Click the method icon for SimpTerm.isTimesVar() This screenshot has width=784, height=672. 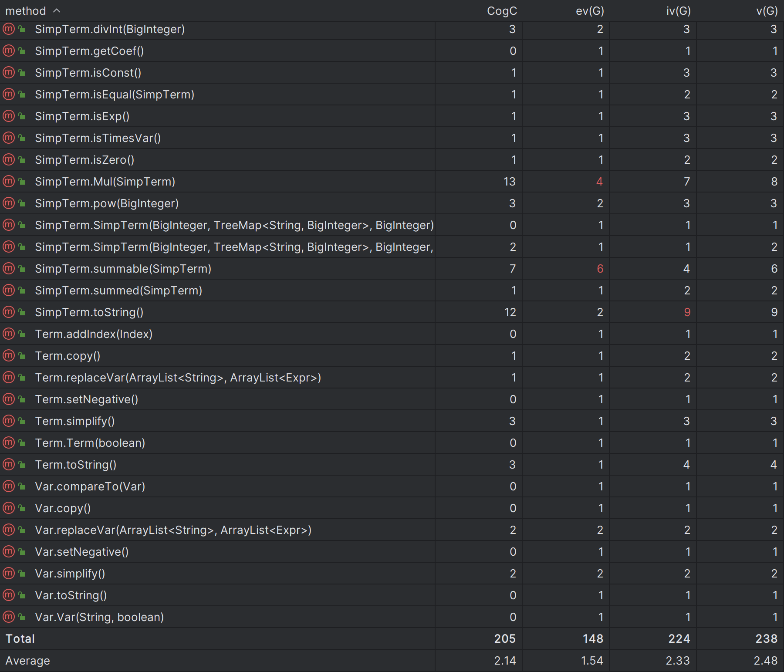(9, 138)
